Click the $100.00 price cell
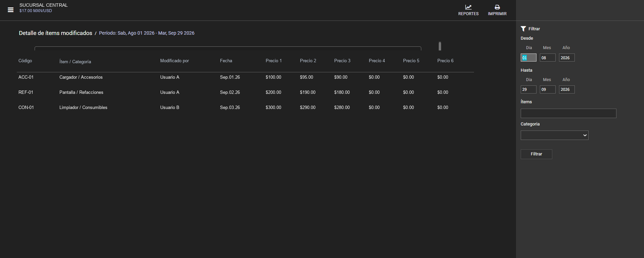The width and height of the screenshot is (644, 258). coord(273,77)
